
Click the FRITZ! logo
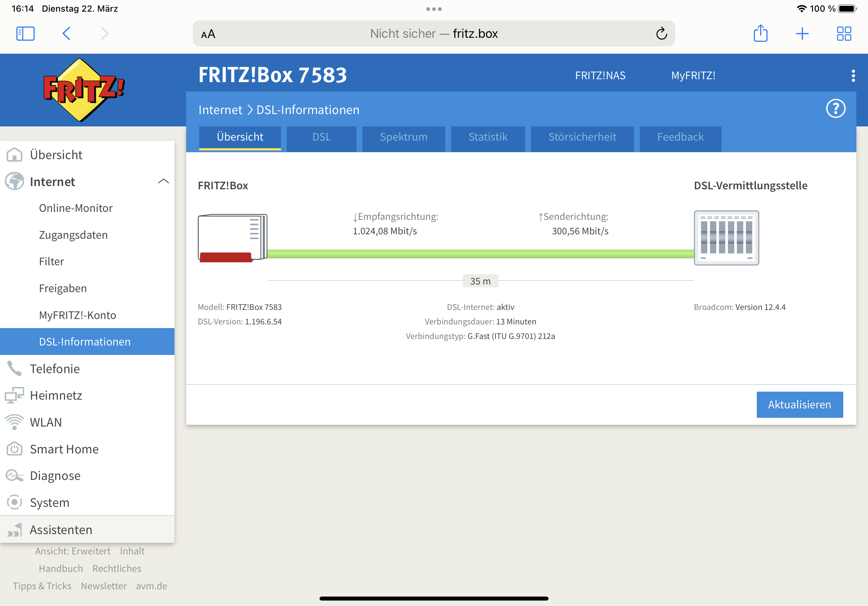click(83, 90)
